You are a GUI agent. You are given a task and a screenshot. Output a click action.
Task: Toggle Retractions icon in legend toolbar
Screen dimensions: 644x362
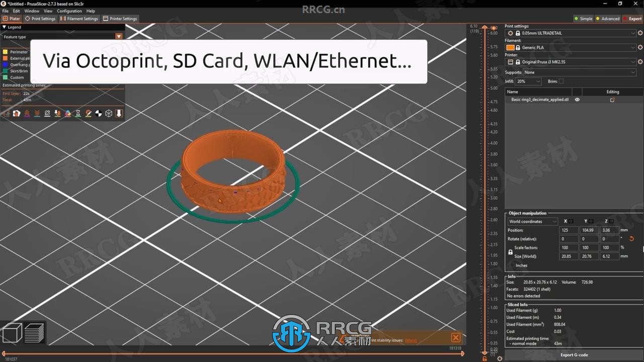coord(27,113)
